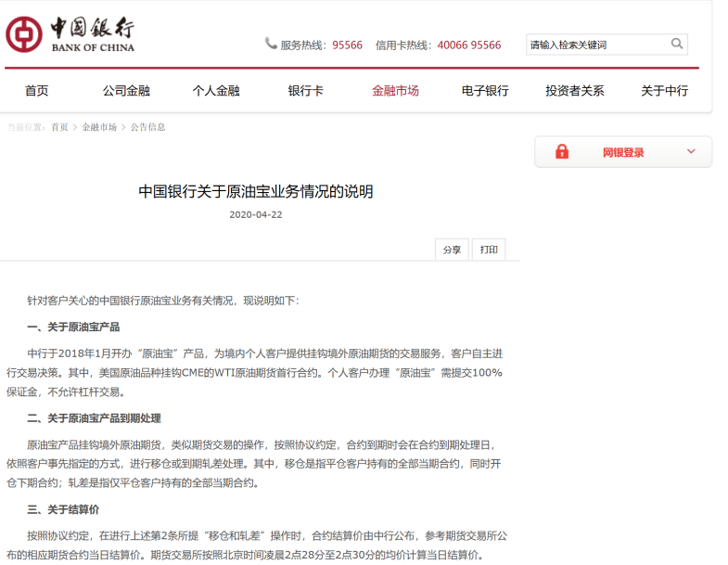Screen dimensions: 728x565
Task: Select the 金融市场 navigation item
Action: pos(395,91)
